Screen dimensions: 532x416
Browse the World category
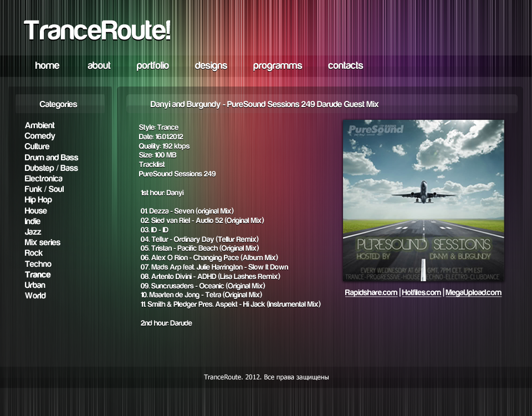click(x=35, y=296)
